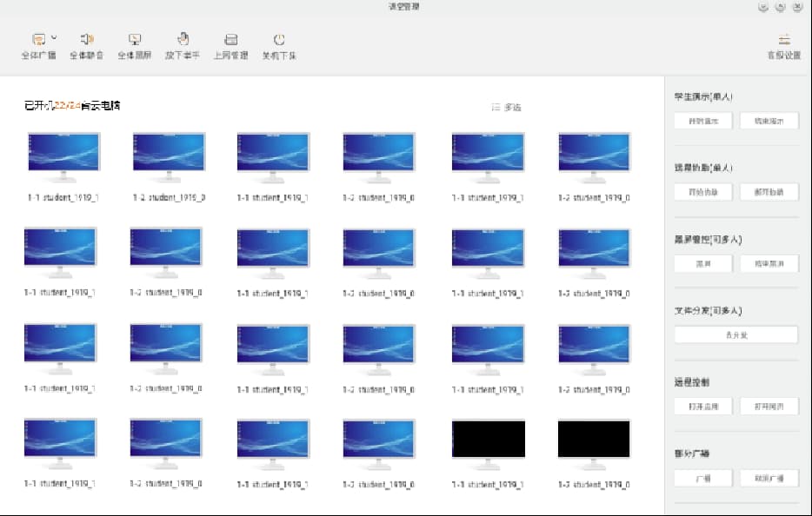Open 上网管理 internet management

coord(230,39)
